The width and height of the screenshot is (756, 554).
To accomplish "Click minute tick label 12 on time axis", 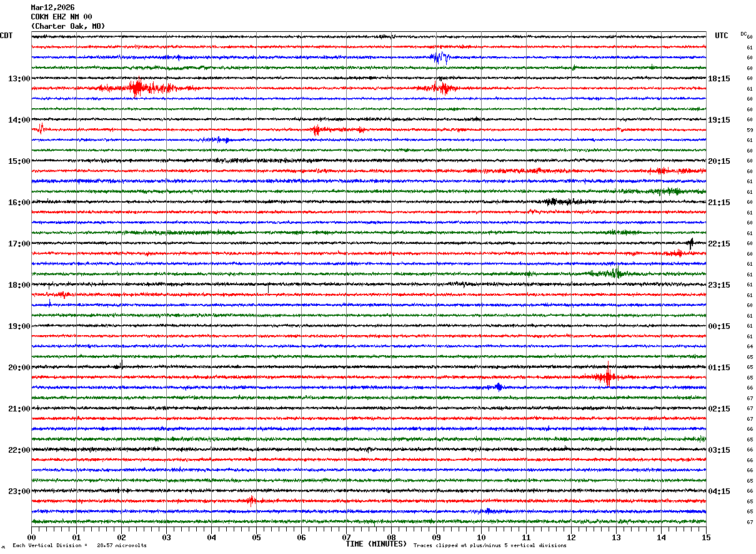I will pos(571,537).
